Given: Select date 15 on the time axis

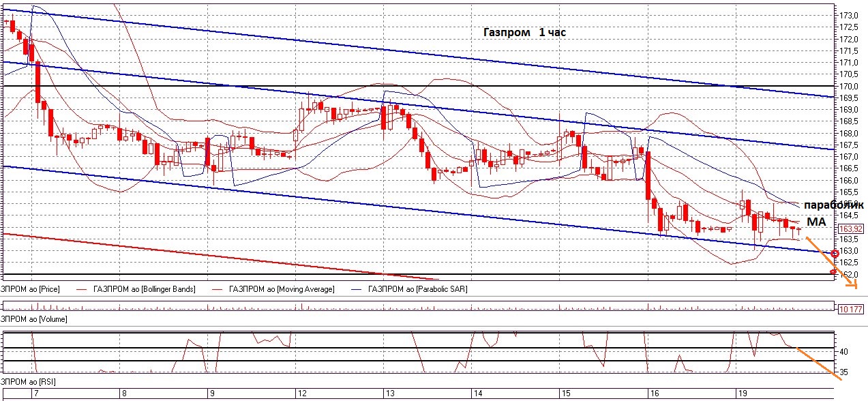Looking at the screenshot, I should [566, 394].
